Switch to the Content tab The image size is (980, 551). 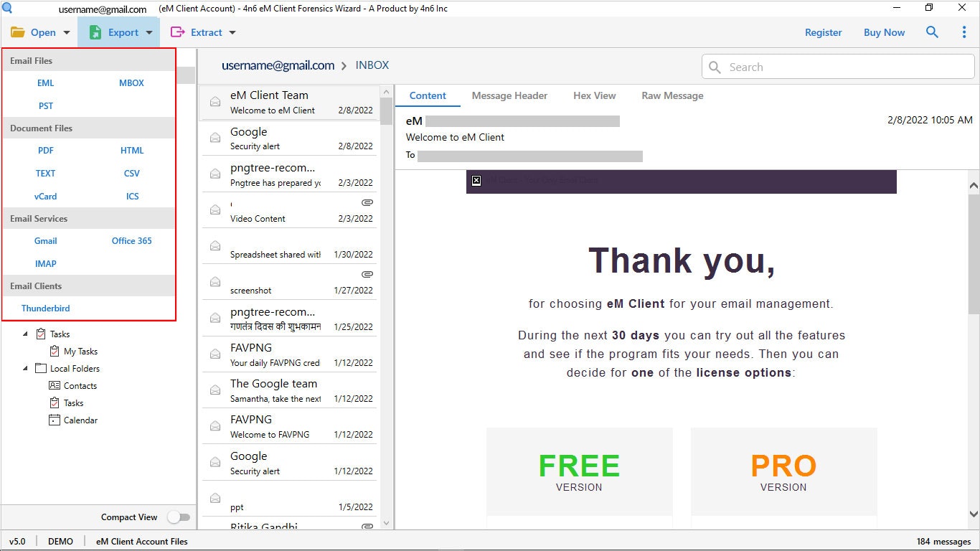428,95
